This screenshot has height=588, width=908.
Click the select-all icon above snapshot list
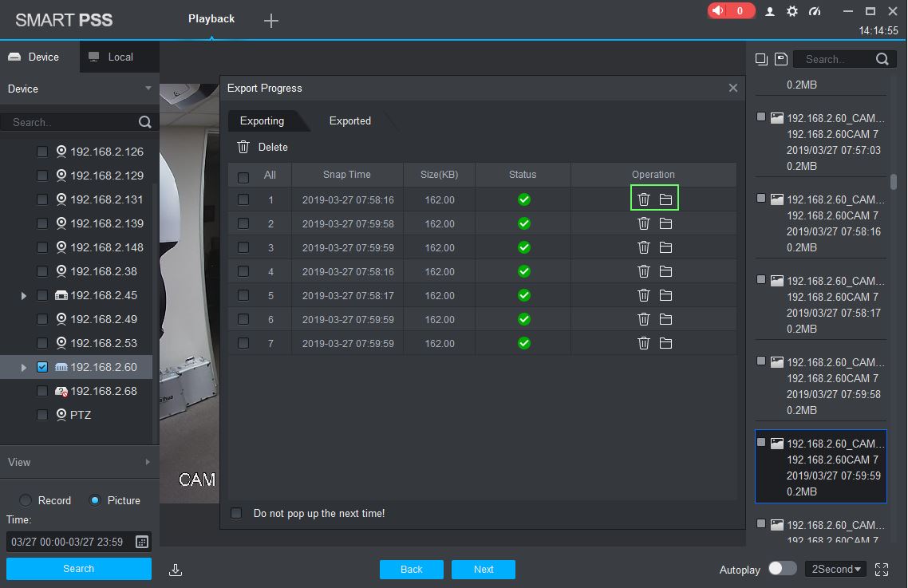pyautogui.click(x=761, y=58)
